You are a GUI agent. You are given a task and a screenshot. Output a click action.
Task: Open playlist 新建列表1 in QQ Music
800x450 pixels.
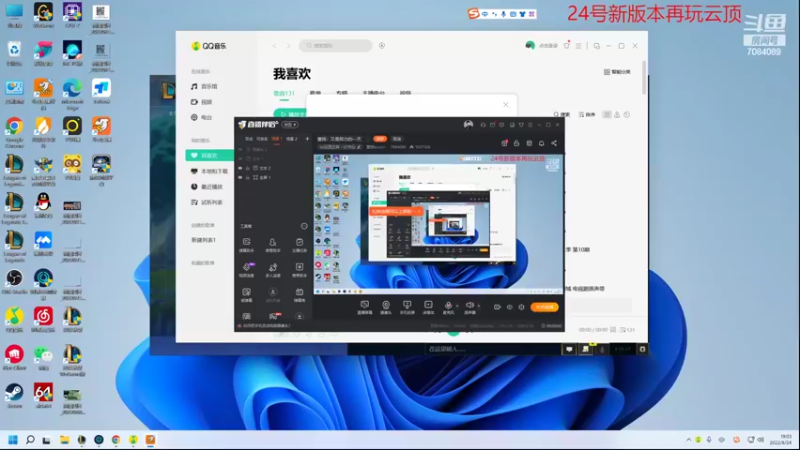click(204, 240)
